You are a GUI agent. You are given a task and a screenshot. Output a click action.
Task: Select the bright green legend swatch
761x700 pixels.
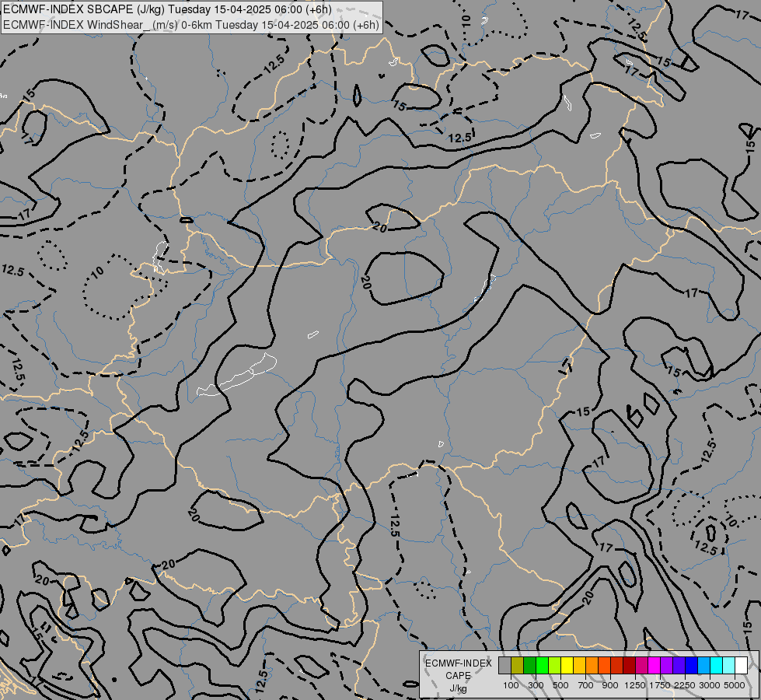pos(542,665)
